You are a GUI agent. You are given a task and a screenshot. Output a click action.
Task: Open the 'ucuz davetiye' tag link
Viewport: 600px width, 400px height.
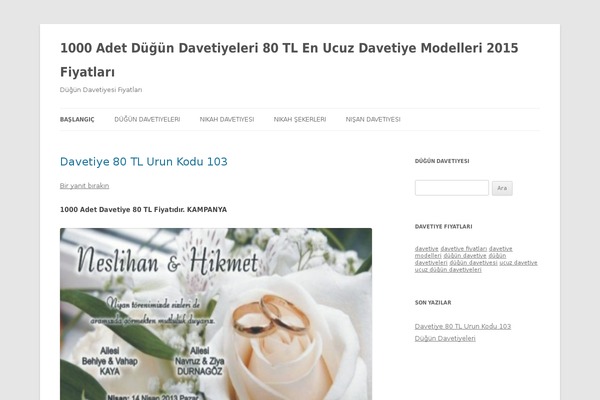click(518, 263)
